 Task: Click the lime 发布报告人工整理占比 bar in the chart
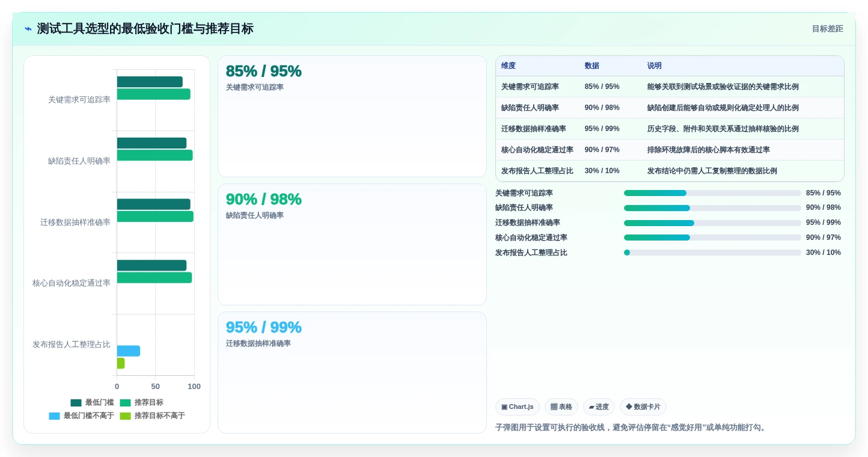[x=121, y=363]
